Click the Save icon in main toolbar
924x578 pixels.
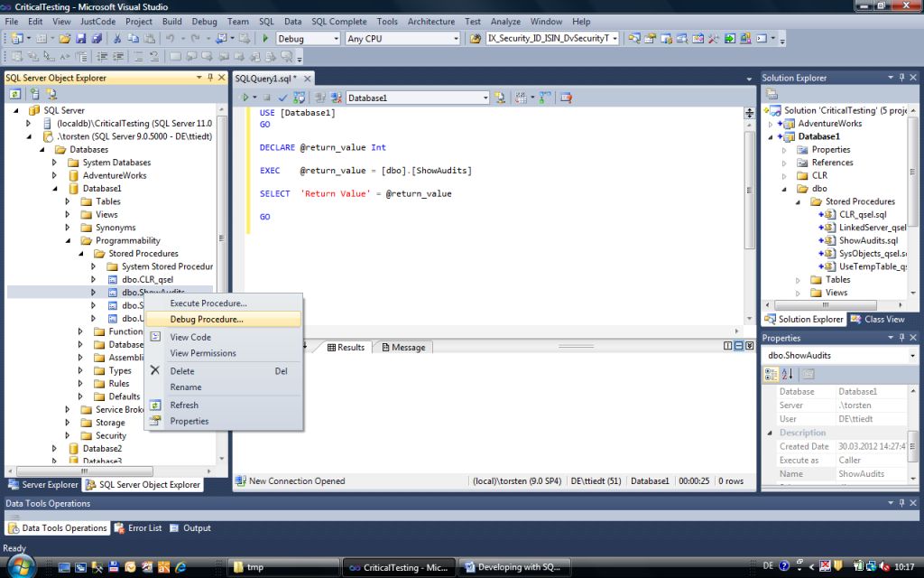[80, 38]
